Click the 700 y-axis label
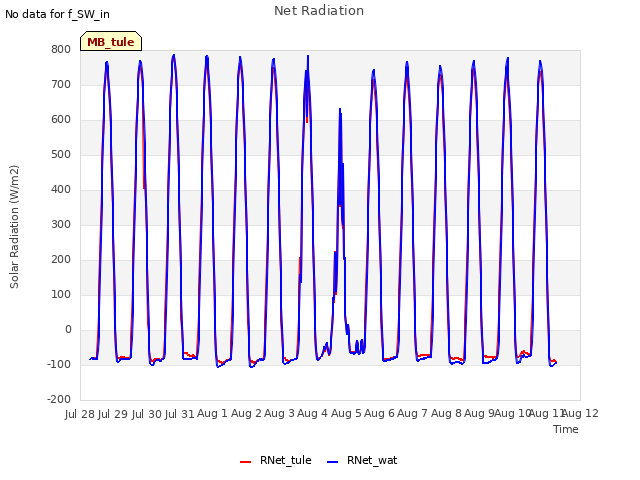 [x=61, y=84]
